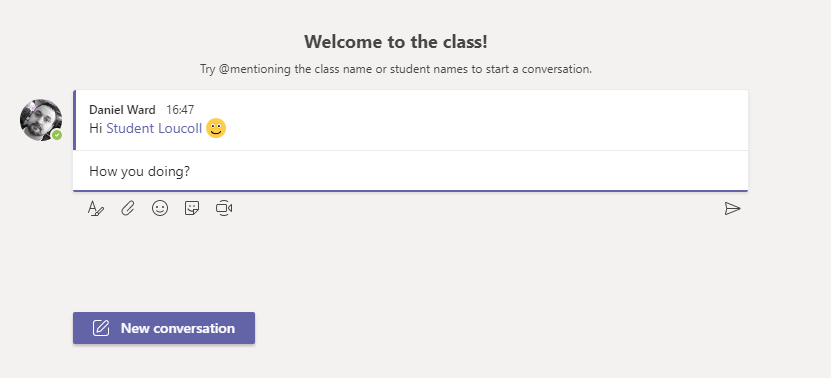Image resolution: width=831 pixels, height=378 pixels.
Task: Click the '@mentioning' hint text below the heading
Action: pyautogui.click(x=255, y=69)
